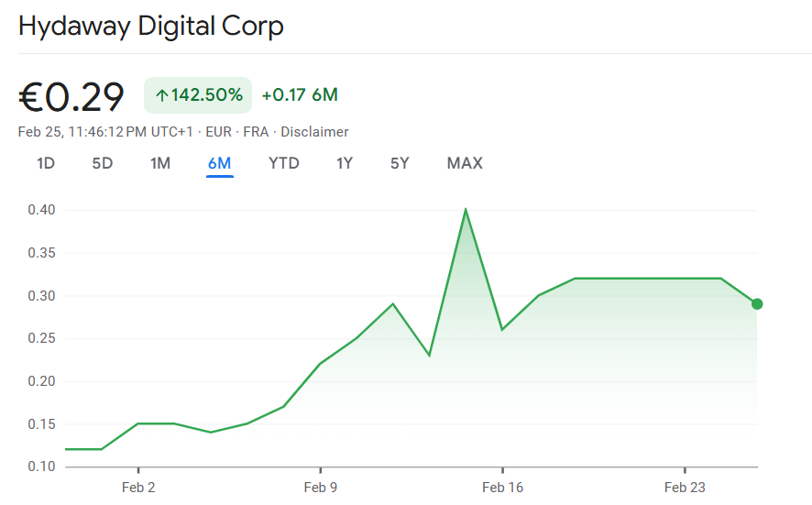The height and width of the screenshot is (505, 812).
Task: Select the 5Y time range
Action: click(x=400, y=164)
